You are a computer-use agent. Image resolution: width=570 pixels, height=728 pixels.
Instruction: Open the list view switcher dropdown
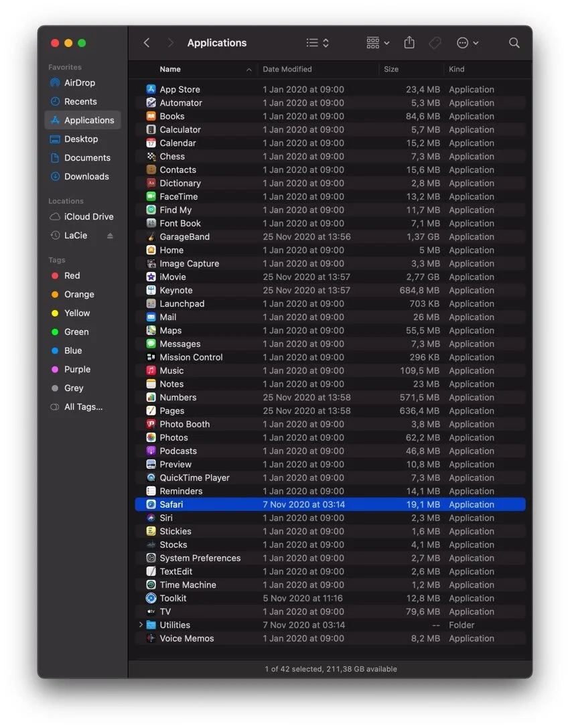[318, 43]
